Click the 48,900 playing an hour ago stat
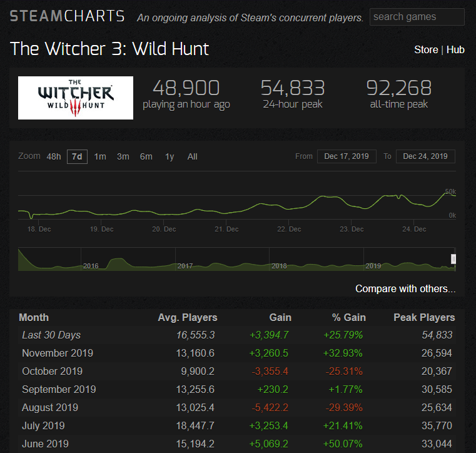The image size is (476, 453). pos(186,94)
